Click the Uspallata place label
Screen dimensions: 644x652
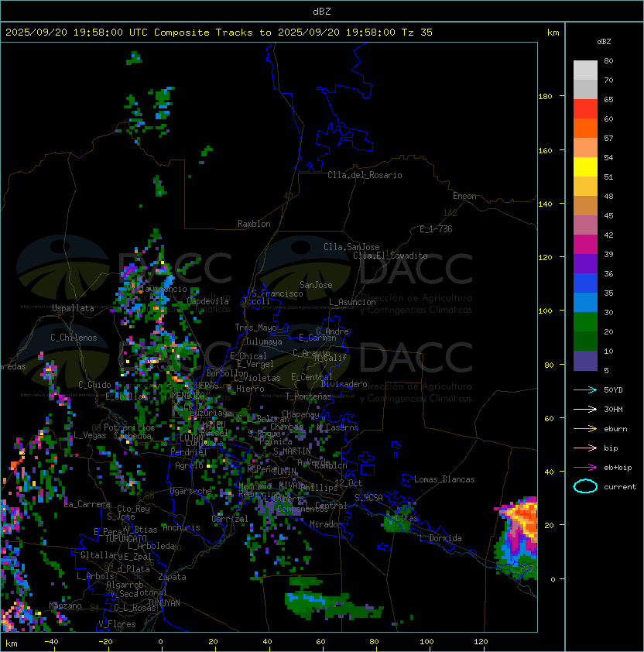pos(73,308)
